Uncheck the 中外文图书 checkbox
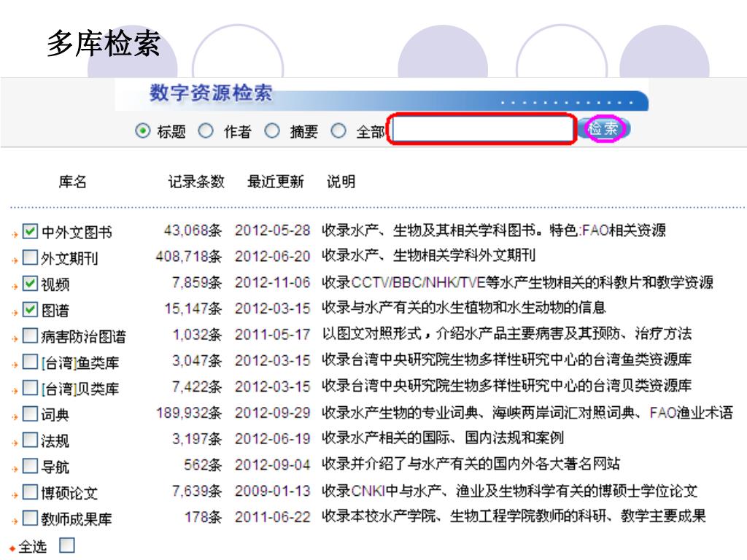747x560 pixels. point(29,231)
